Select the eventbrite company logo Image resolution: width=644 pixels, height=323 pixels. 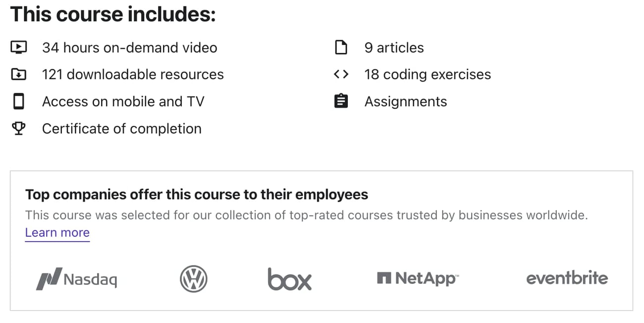[566, 278]
